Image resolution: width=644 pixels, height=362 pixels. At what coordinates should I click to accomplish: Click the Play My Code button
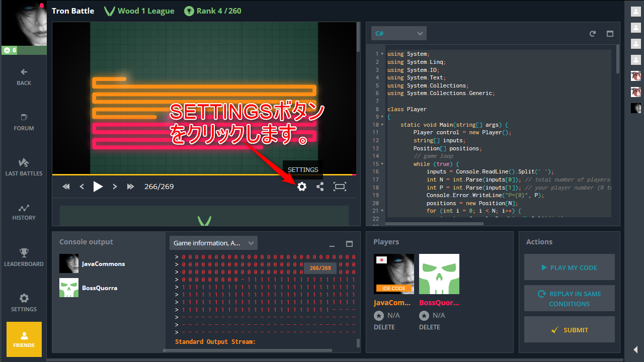click(569, 267)
